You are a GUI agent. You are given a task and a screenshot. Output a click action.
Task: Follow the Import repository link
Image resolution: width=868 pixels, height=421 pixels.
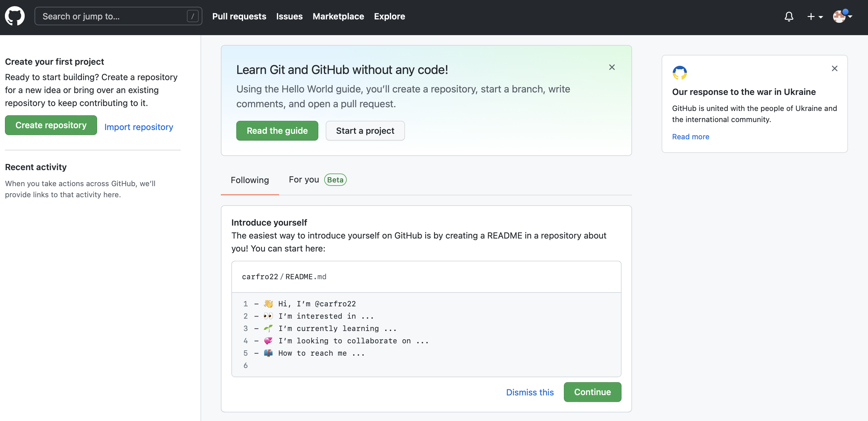click(x=138, y=127)
